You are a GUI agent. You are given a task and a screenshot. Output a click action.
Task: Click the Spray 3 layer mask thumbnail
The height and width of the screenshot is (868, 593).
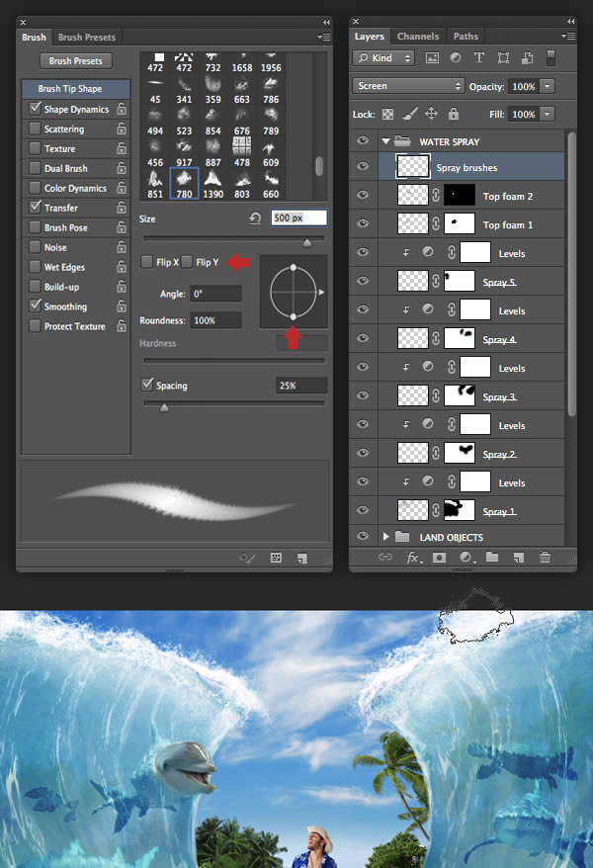[460, 395]
